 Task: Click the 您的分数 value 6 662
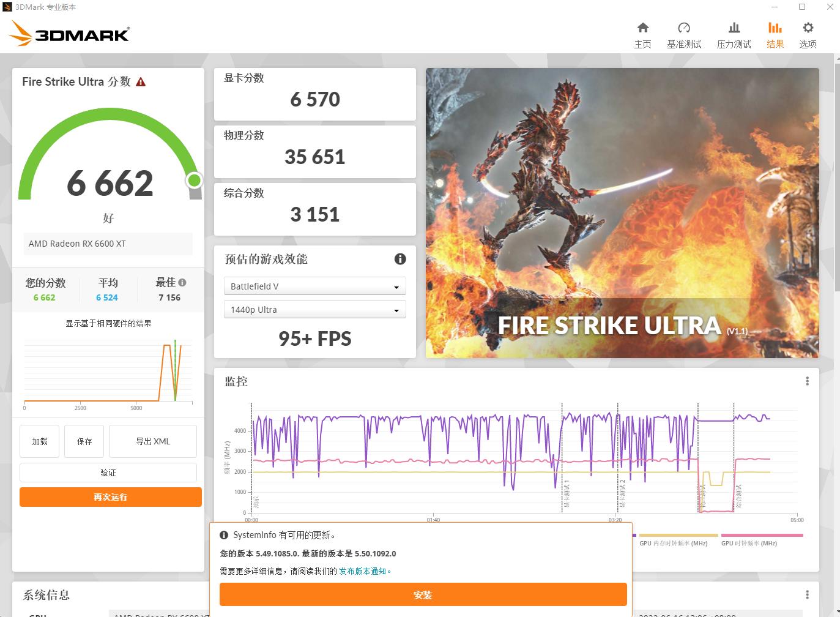44,297
